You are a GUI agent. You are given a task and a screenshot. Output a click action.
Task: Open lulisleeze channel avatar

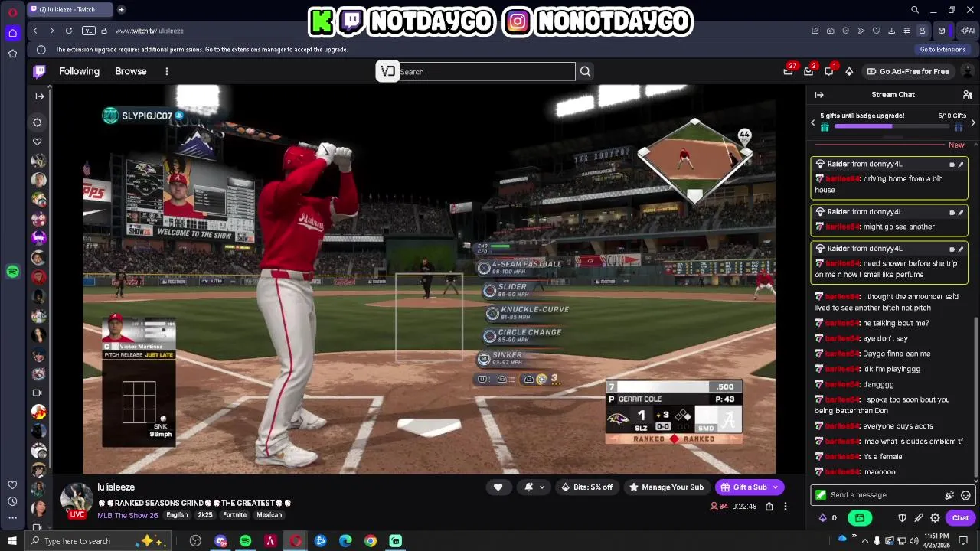tap(77, 500)
